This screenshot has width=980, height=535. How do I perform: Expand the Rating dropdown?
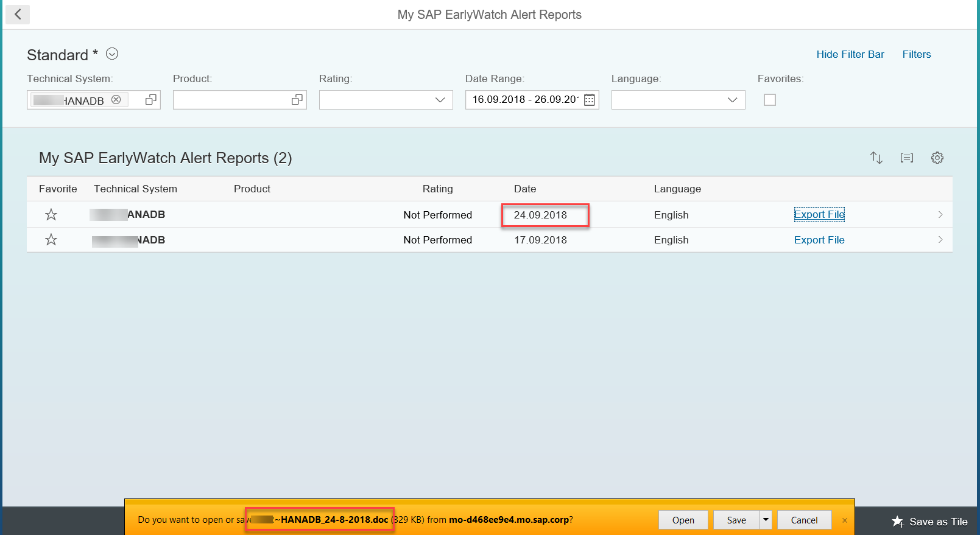440,100
